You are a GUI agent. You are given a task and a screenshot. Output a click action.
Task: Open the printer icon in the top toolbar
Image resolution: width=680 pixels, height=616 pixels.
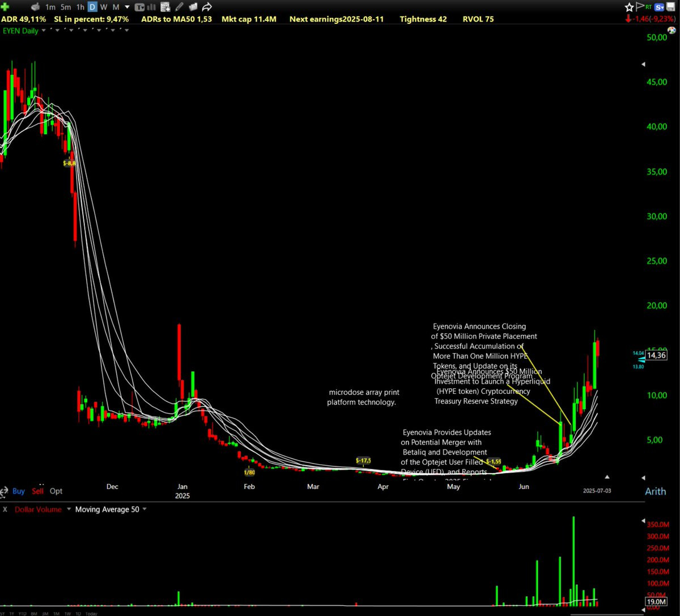[36, 7]
